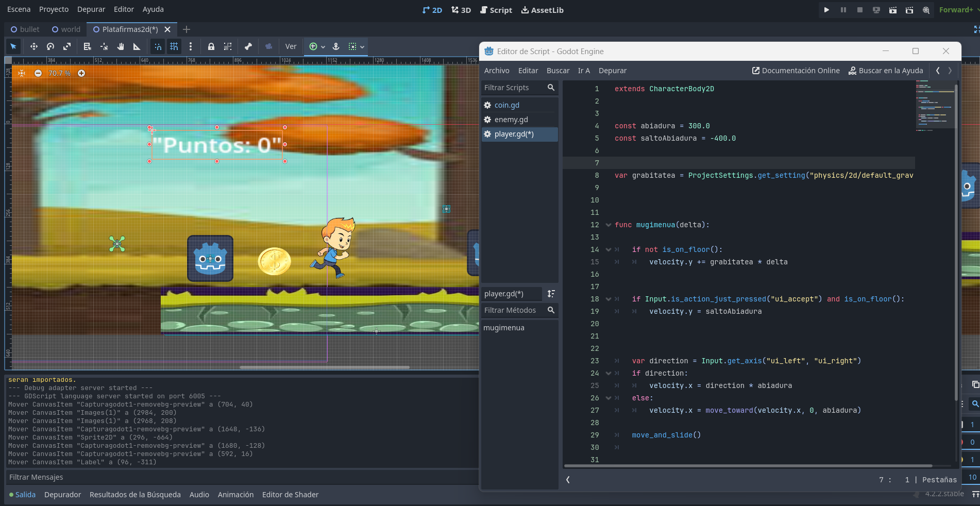Reset zoom at 70.7 % label

(x=60, y=73)
